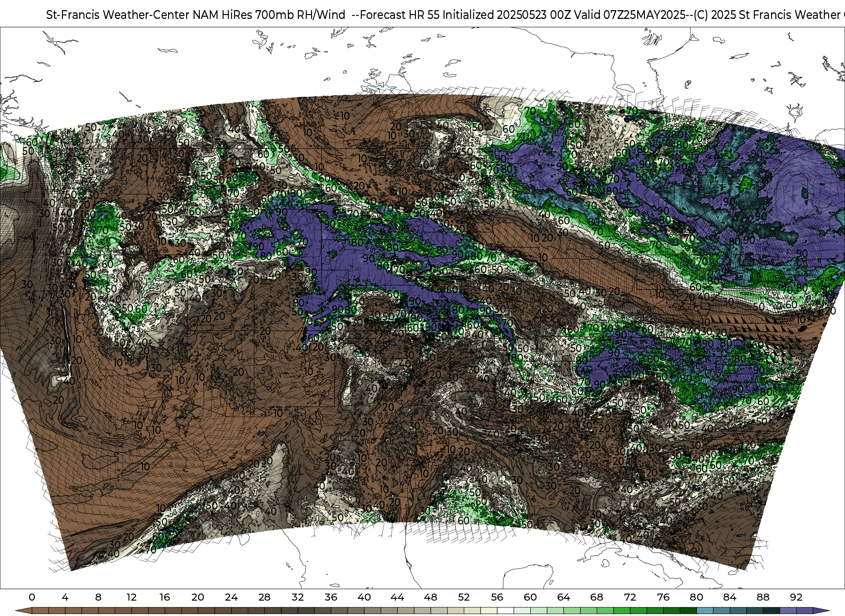Click the colorbar label '76'
The image size is (845, 616).
tap(663, 597)
